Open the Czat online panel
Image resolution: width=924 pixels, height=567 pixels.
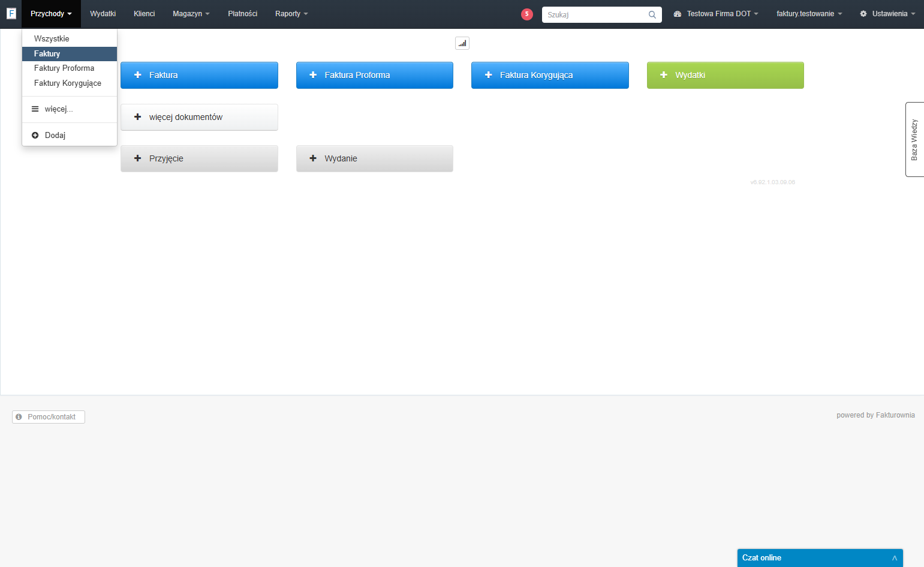(820, 558)
